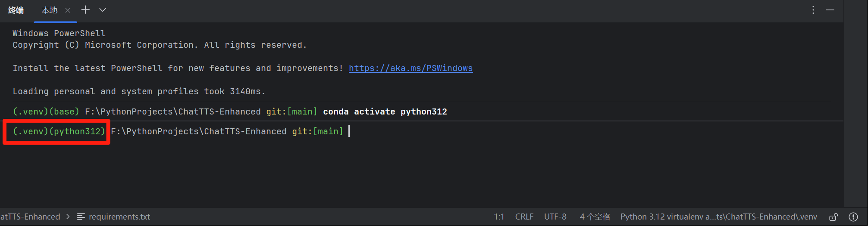Open go-to-line via the 1:1 indicator

click(499, 217)
